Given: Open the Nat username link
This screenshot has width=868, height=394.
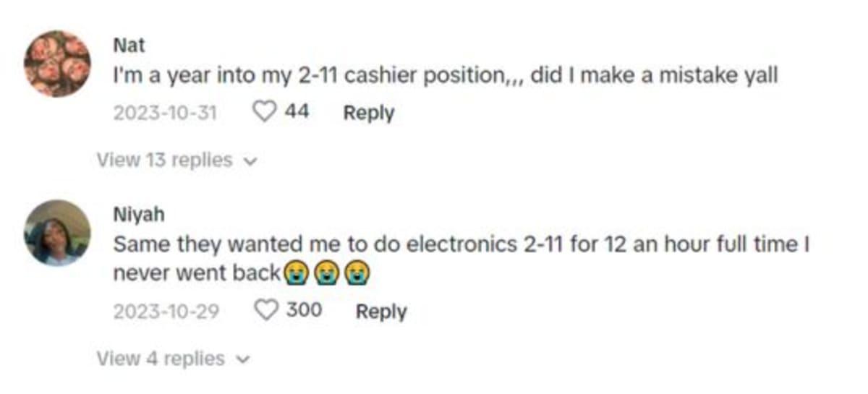Looking at the screenshot, I should point(129,45).
